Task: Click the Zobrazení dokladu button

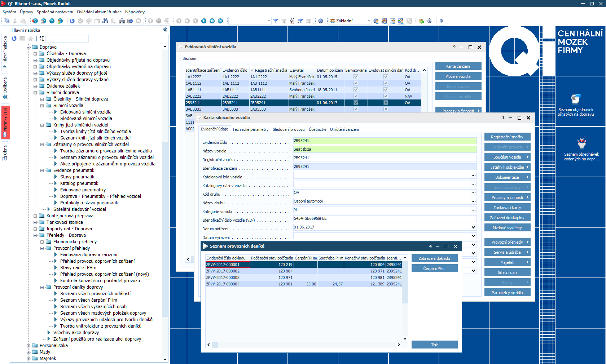Action: (x=434, y=258)
